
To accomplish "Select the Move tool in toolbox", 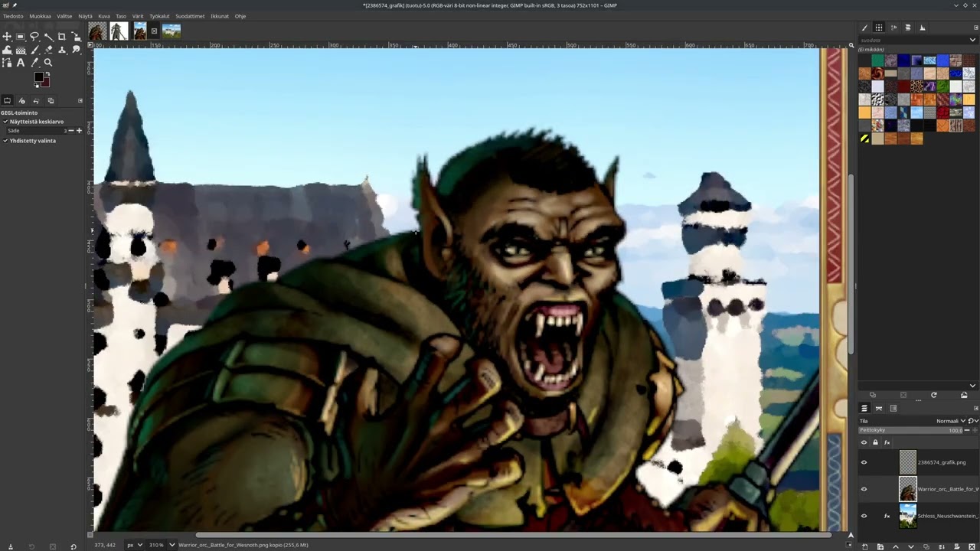I will tap(7, 37).
